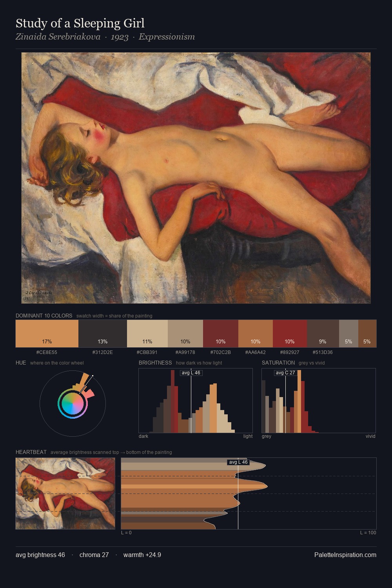Image resolution: width=392 pixels, height=588 pixels.
Task: Click the avg L 46 label in brightness chart
Action: 191,373
